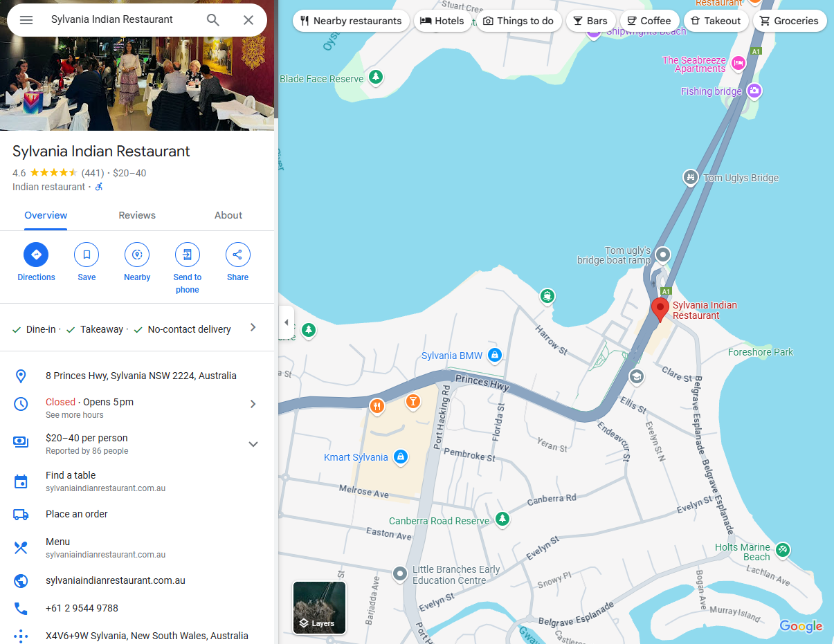Click Tom ugly's bridge boat ramp marker
Image resolution: width=834 pixels, height=644 pixels.
pos(663,255)
